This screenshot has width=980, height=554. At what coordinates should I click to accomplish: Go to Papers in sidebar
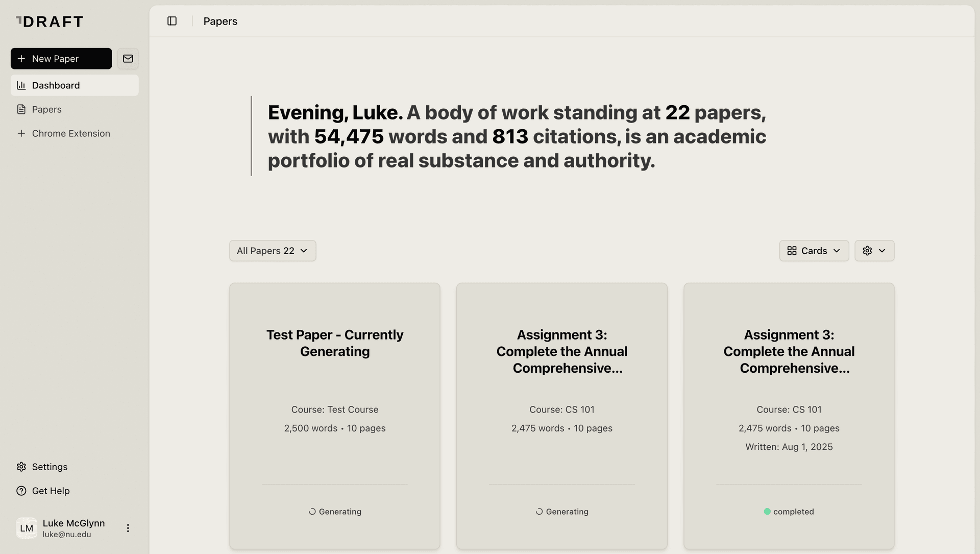47,109
